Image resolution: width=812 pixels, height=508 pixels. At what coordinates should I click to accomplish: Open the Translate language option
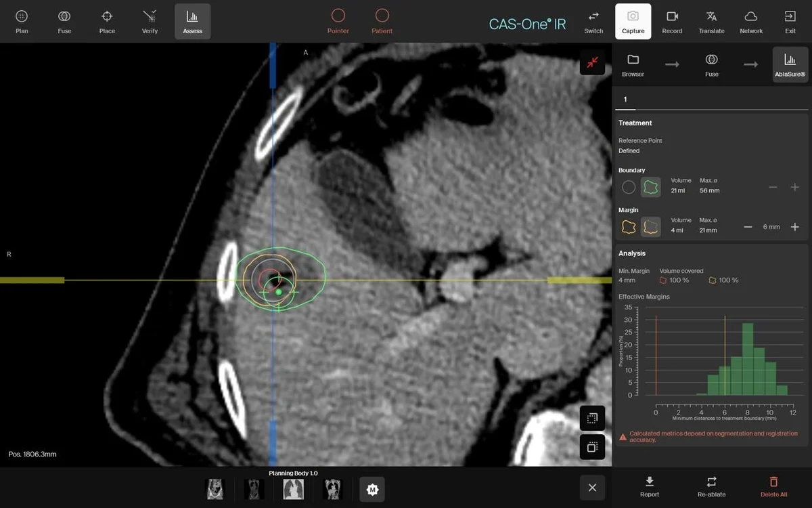click(711, 21)
